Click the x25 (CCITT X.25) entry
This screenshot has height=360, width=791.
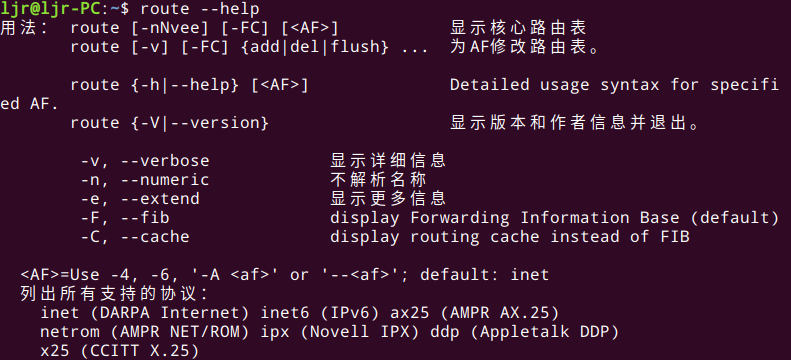point(120,351)
